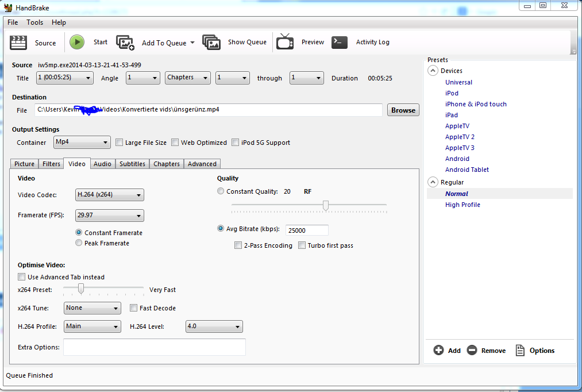The height and width of the screenshot is (392, 582).
Task: Click the preset Options document icon
Action: (520, 350)
